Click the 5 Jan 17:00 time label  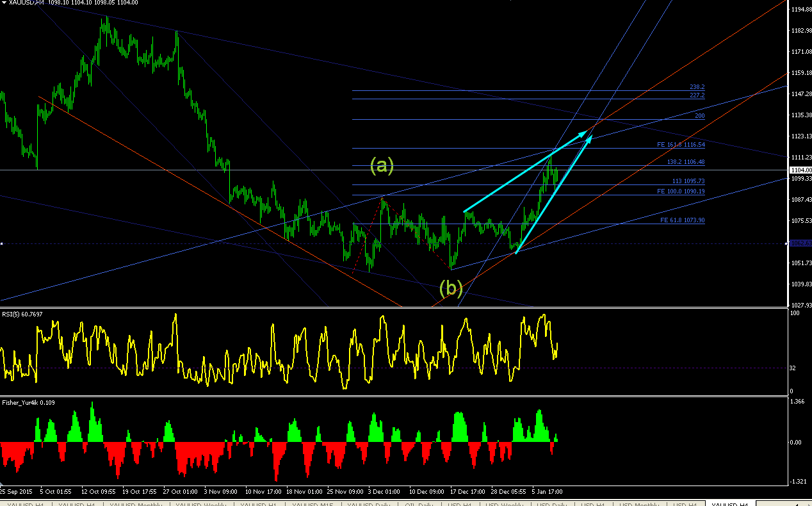point(546,491)
